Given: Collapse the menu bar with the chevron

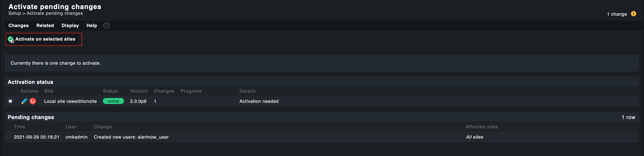Looking at the screenshot, I should (x=106, y=26).
